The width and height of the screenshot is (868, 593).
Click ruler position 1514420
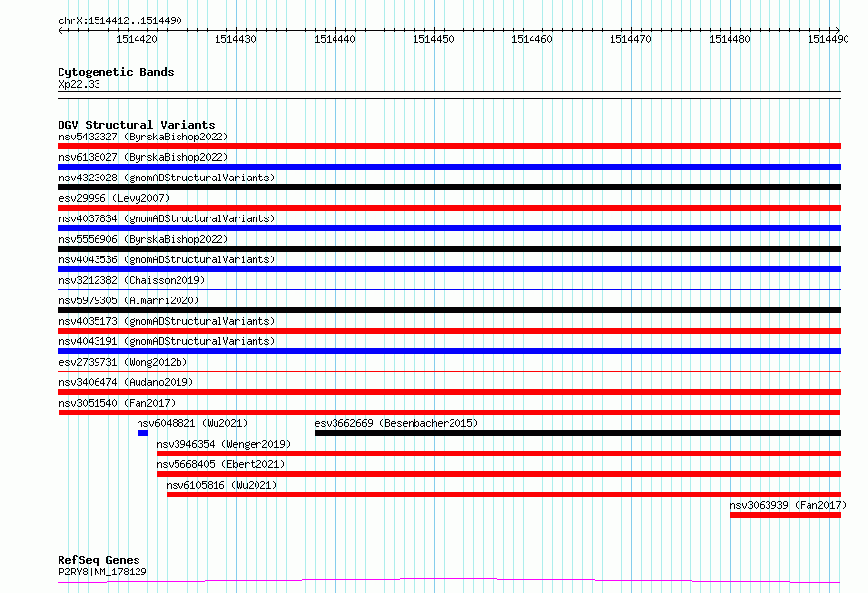tap(137, 39)
